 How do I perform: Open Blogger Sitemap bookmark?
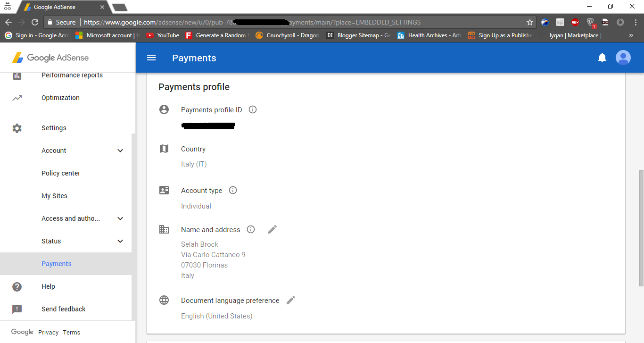(x=359, y=35)
